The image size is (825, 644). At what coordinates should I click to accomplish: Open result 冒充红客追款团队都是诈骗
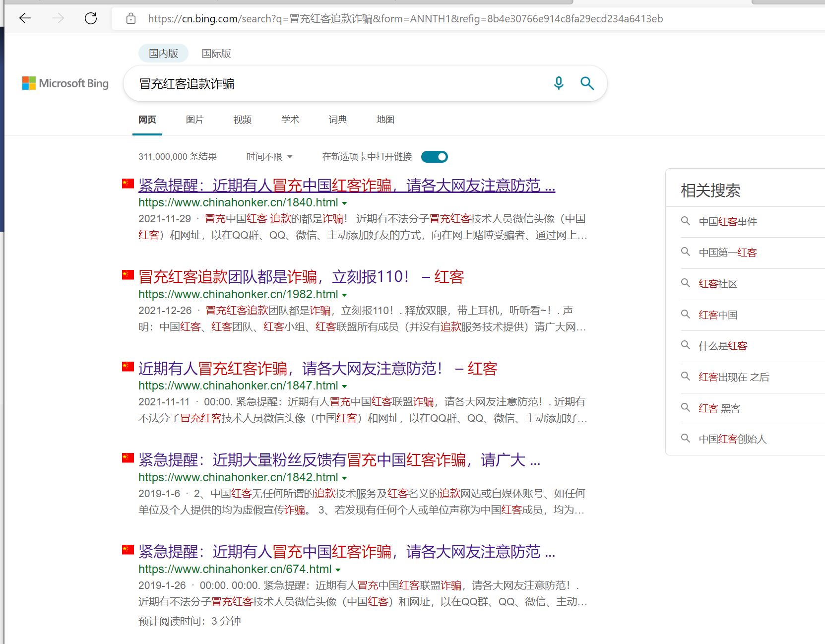273,277
